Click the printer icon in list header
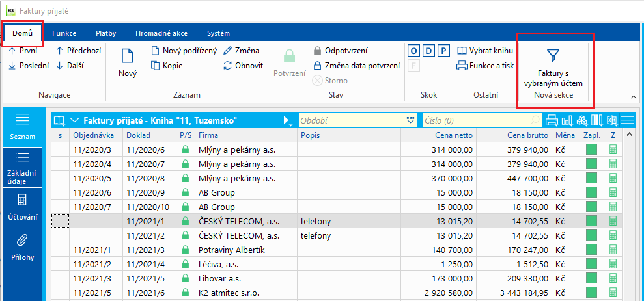The height and width of the screenshot is (301, 644). coord(552,120)
